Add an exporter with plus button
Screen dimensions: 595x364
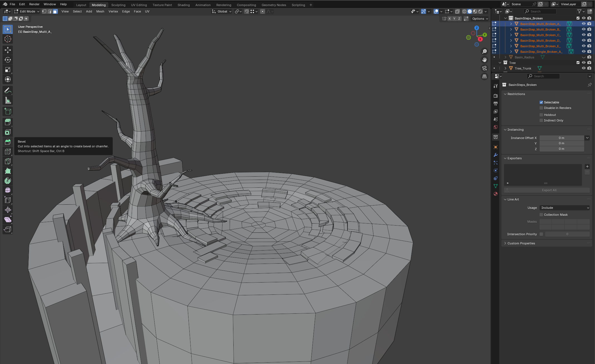pos(587,167)
